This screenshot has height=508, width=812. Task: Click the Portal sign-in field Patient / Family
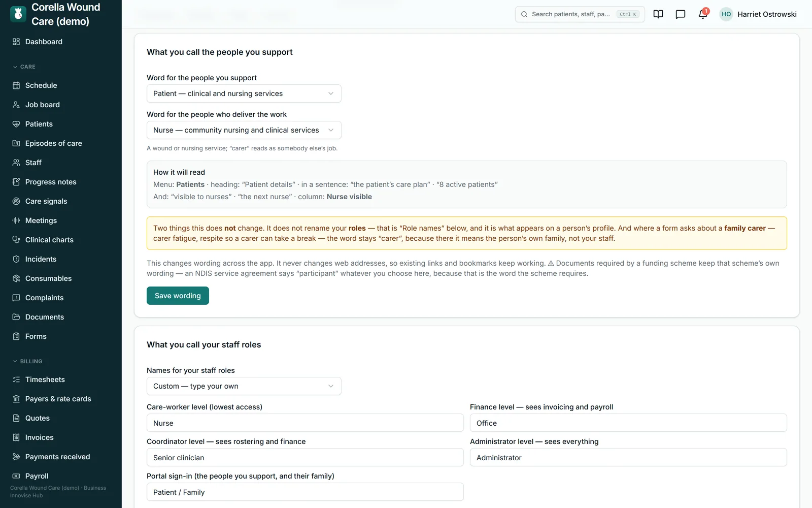click(305, 492)
